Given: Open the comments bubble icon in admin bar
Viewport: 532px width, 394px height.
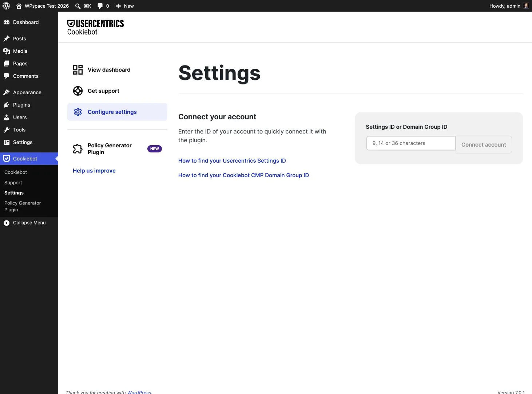Looking at the screenshot, I should 100,6.
